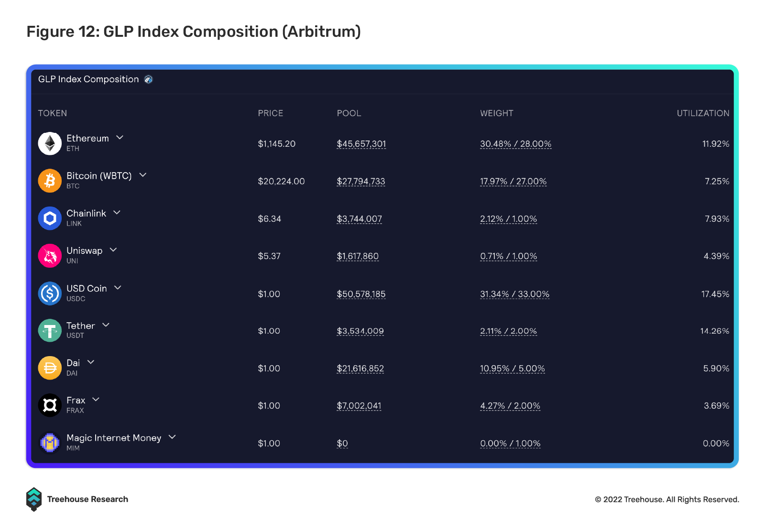Open the Magic Internet Money dropdown chevron
Image resolution: width=765 pixels, height=532 pixels.
click(172, 437)
